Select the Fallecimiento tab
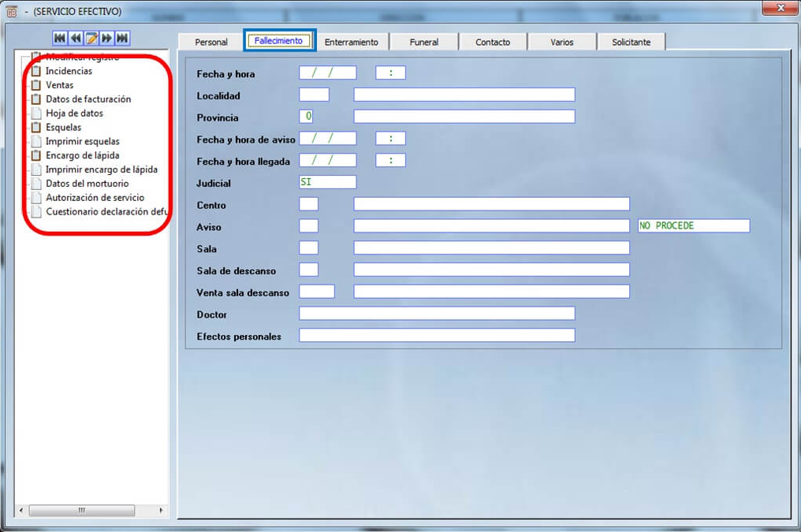This screenshot has width=801, height=532. pyautogui.click(x=279, y=40)
